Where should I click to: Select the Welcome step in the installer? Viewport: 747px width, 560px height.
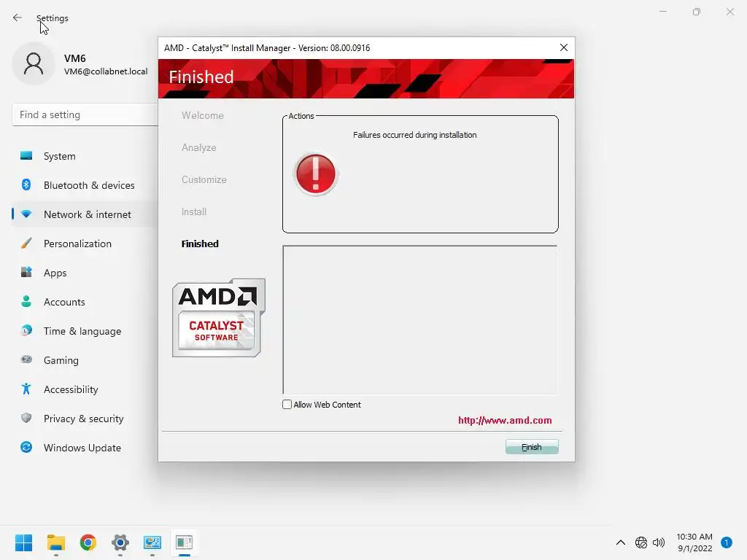203,115
